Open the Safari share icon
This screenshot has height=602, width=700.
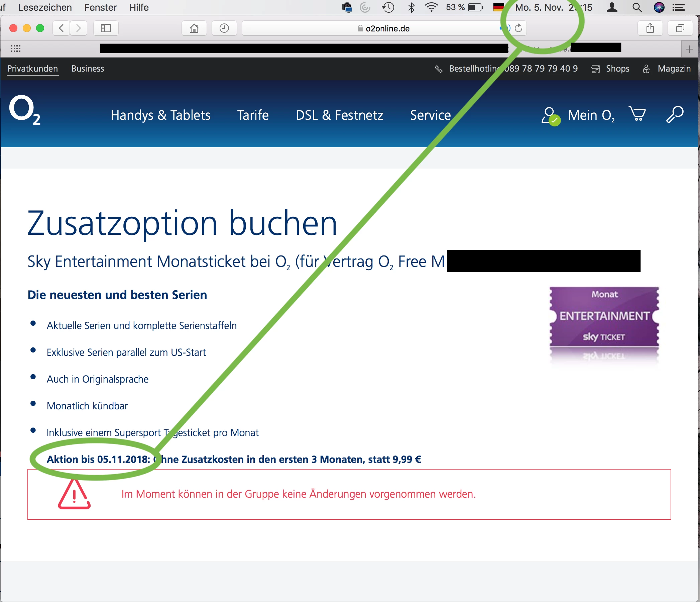650,28
